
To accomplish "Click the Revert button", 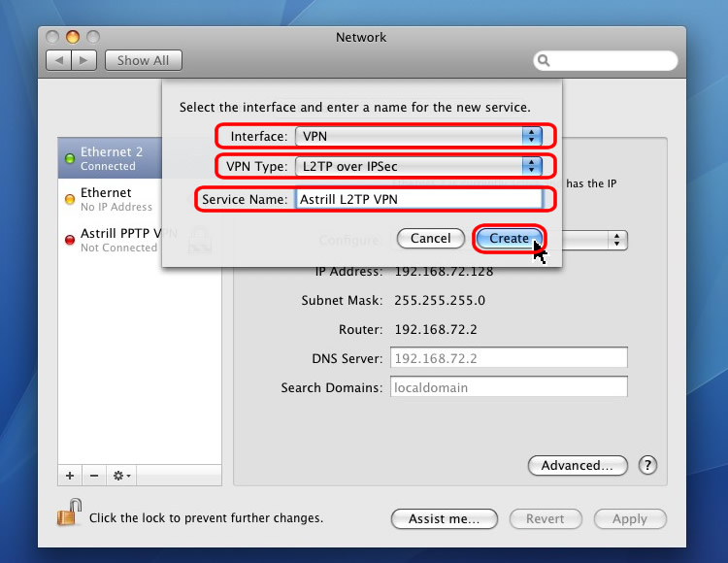I will 546,519.
